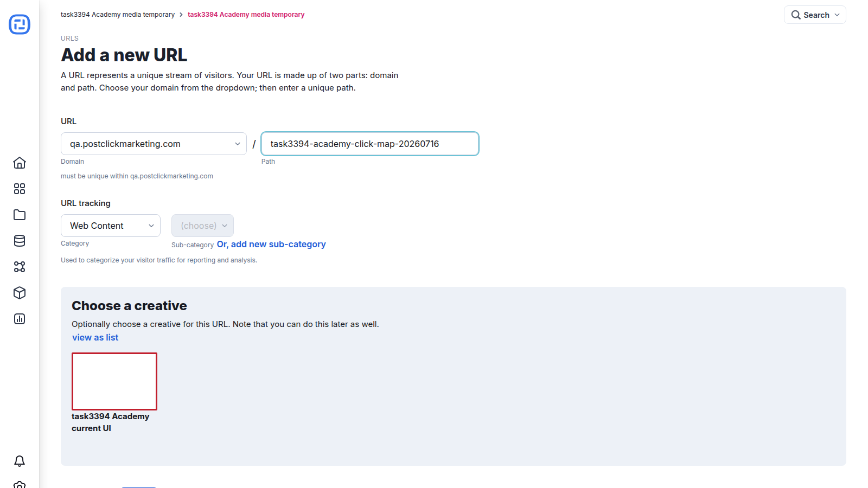Open the database icon in sidebar
The width and height of the screenshot is (868, 488).
[x=20, y=241]
